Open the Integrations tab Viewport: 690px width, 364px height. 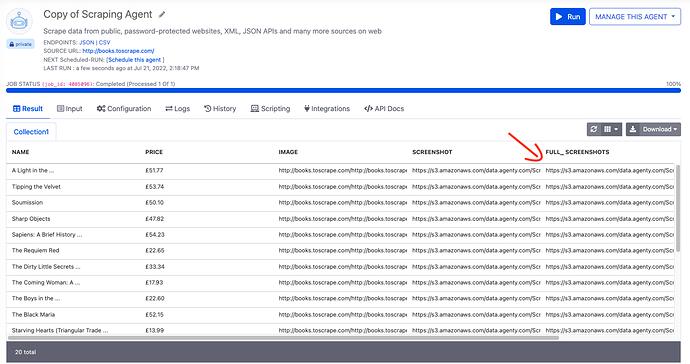(327, 109)
